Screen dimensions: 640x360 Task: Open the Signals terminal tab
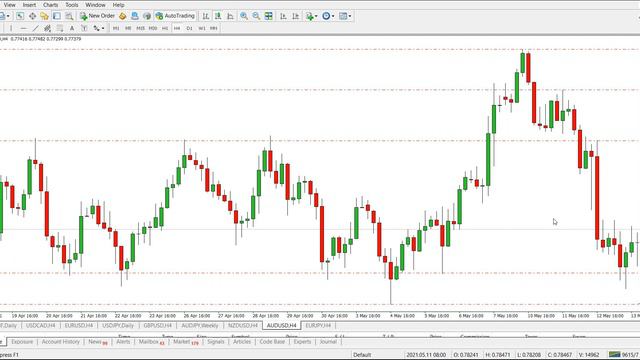pyautogui.click(x=216, y=342)
